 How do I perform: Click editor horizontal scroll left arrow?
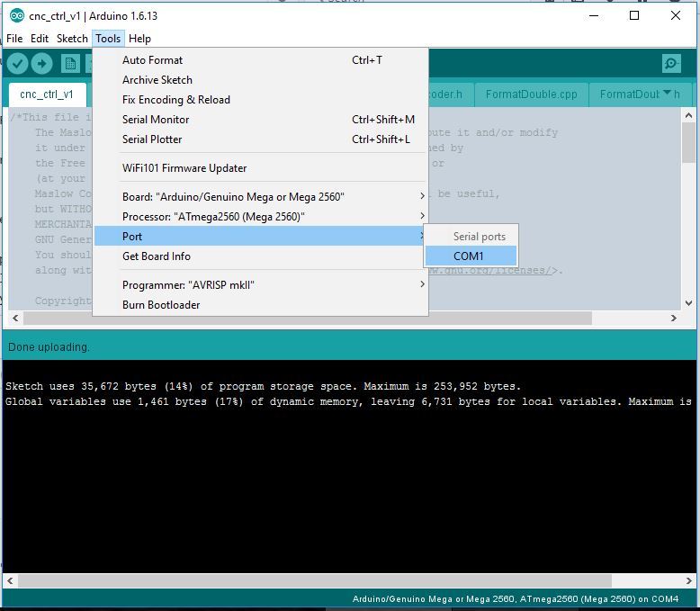(15, 318)
